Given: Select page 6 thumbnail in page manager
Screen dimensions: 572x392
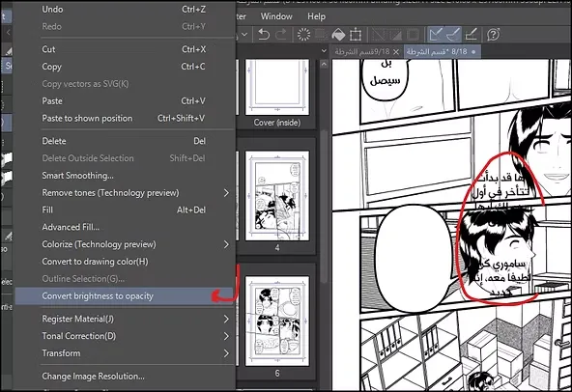Looking at the screenshot, I should [x=277, y=321].
